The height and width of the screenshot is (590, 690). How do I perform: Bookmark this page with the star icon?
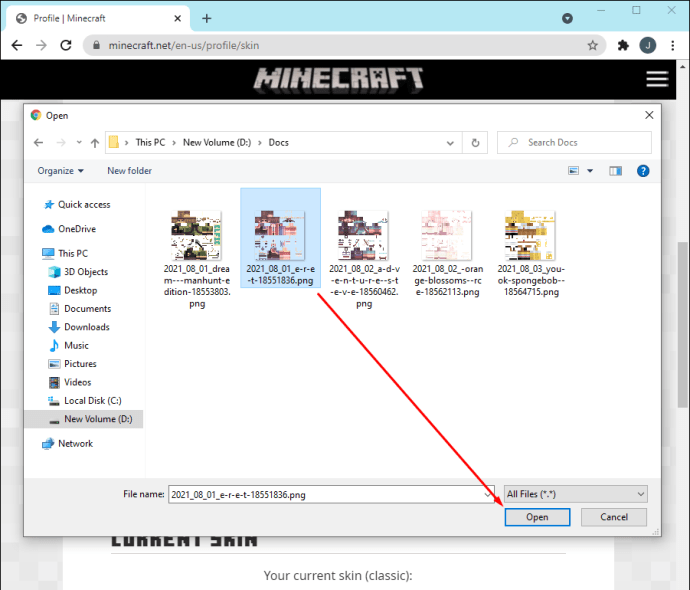[592, 45]
